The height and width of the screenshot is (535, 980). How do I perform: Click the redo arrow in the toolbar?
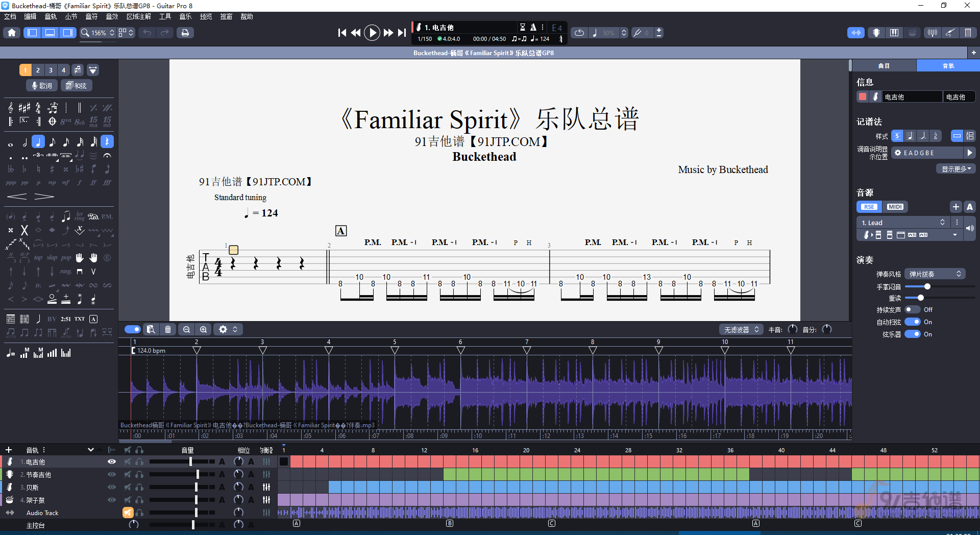pyautogui.click(x=164, y=33)
